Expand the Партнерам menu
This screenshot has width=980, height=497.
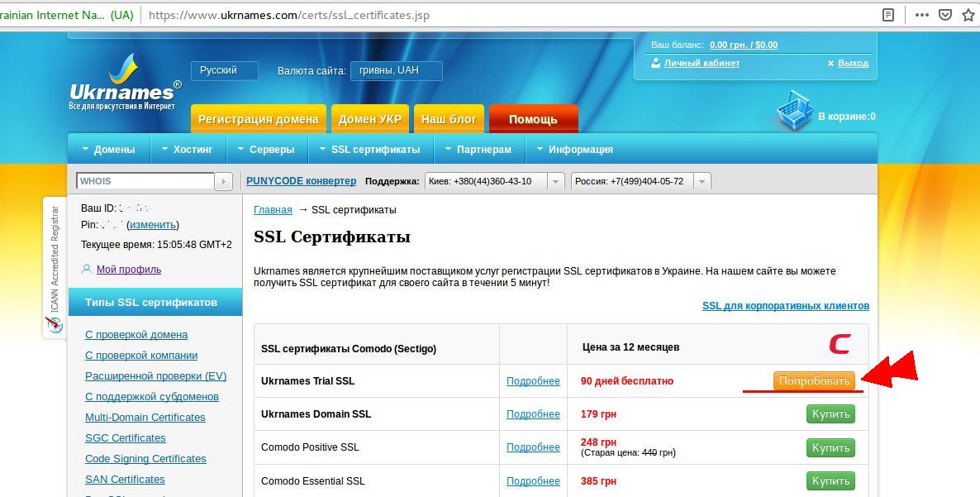click(478, 150)
